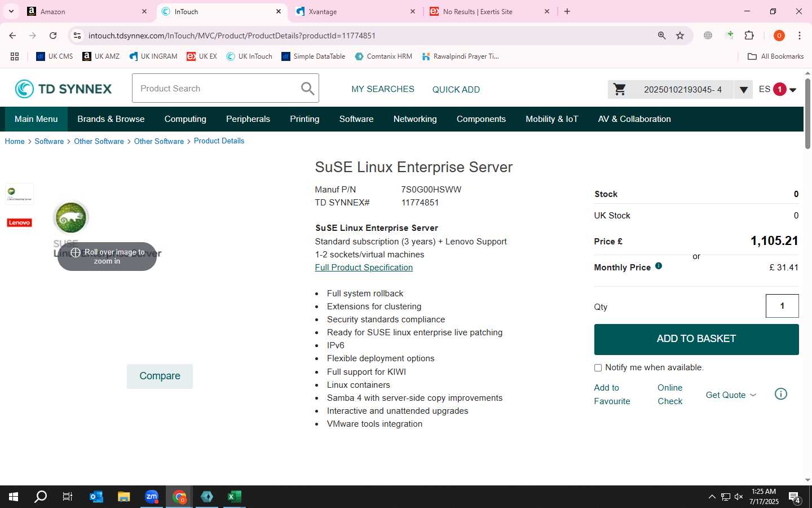Open UK INGRAM bookmark
Screen dimensions: 812x508
point(153,56)
